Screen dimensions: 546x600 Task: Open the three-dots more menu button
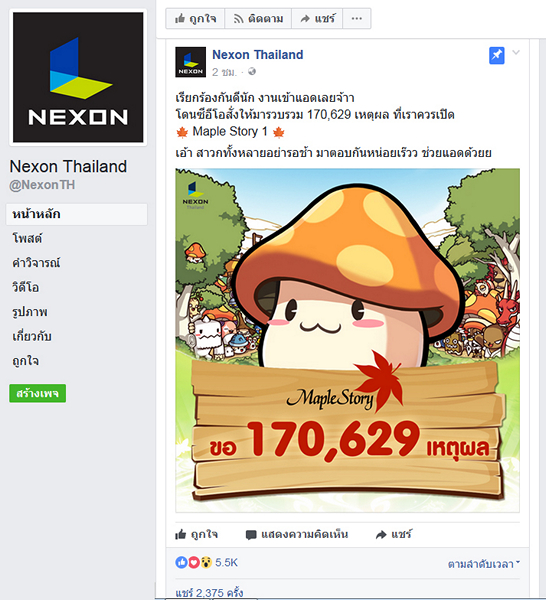(357, 18)
